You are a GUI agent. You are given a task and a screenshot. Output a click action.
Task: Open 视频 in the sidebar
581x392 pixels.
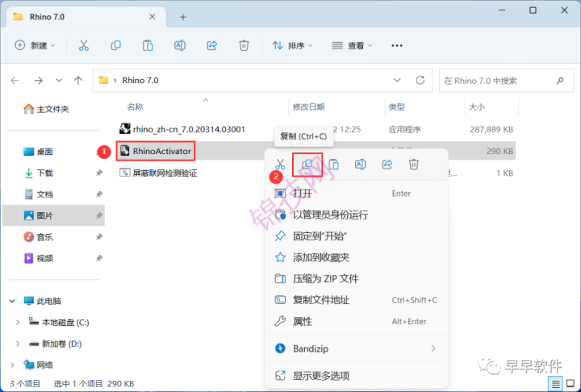coord(39,258)
